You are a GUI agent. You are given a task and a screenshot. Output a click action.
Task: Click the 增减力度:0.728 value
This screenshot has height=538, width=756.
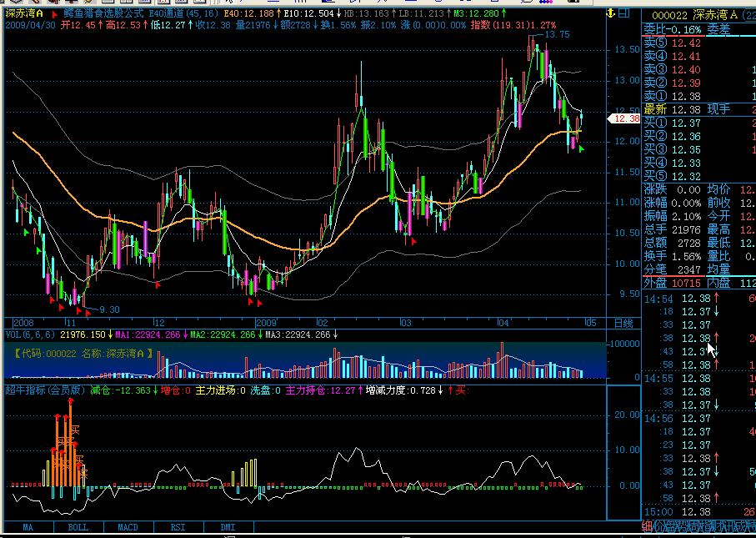point(403,390)
